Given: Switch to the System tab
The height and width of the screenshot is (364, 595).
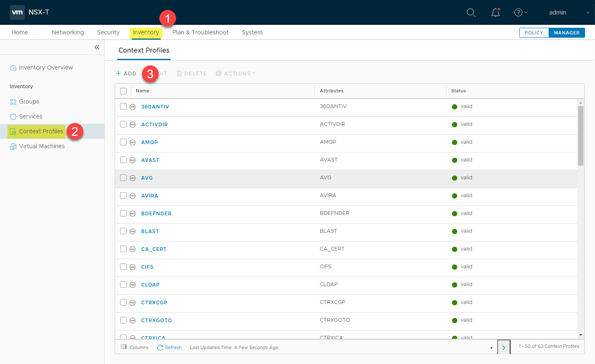Looking at the screenshot, I should [252, 32].
